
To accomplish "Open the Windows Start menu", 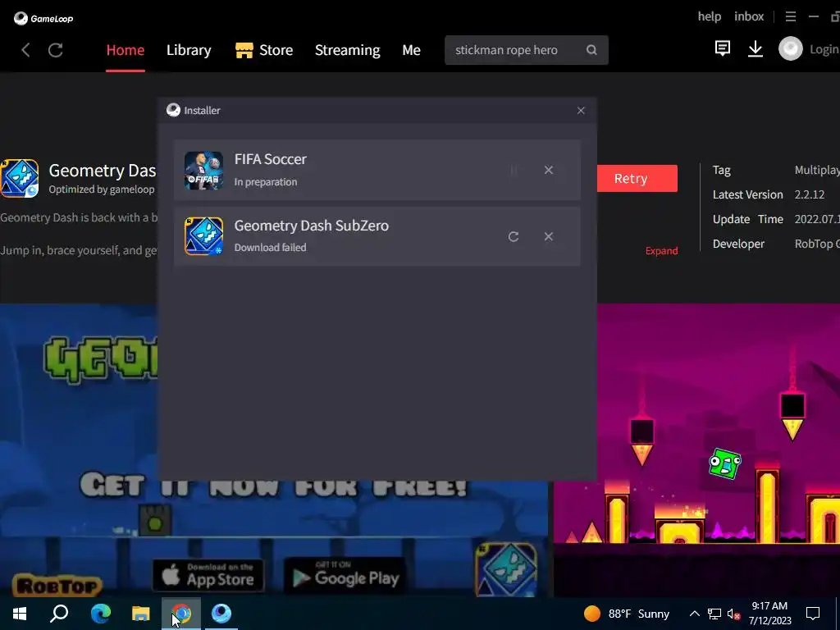I will tap(20, 614).
